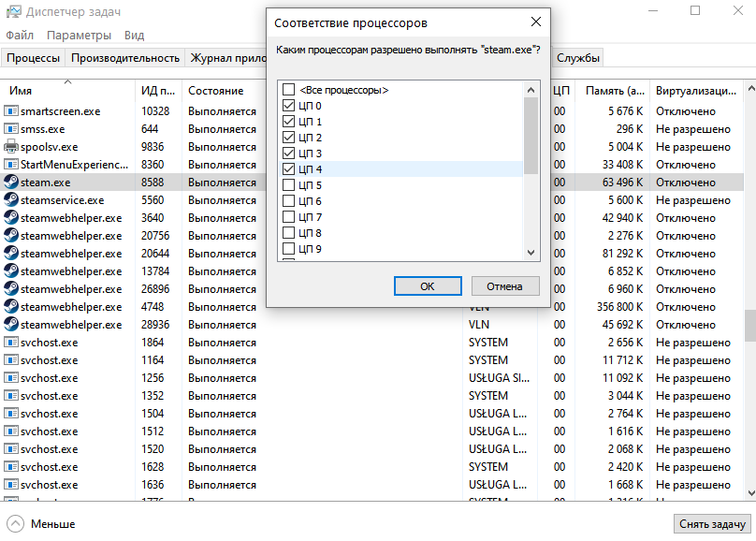Screen dimensions: 756x541
Task: Click the Снять задачу button
Action: 712,523
